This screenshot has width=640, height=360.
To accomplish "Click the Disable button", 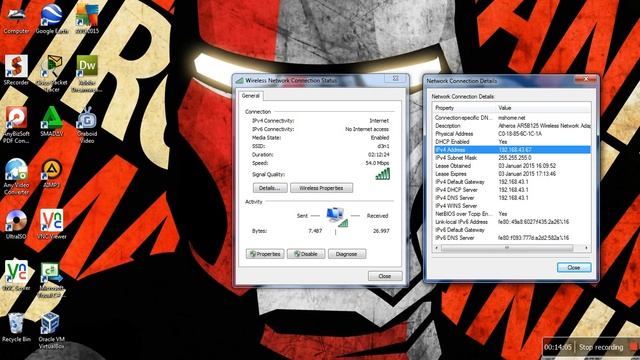I will coord(306,254).
